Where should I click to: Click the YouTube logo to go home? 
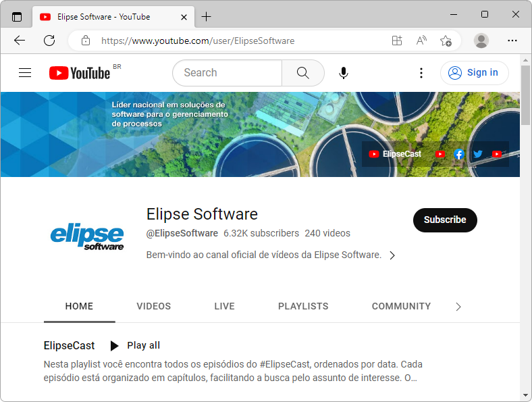80,73
